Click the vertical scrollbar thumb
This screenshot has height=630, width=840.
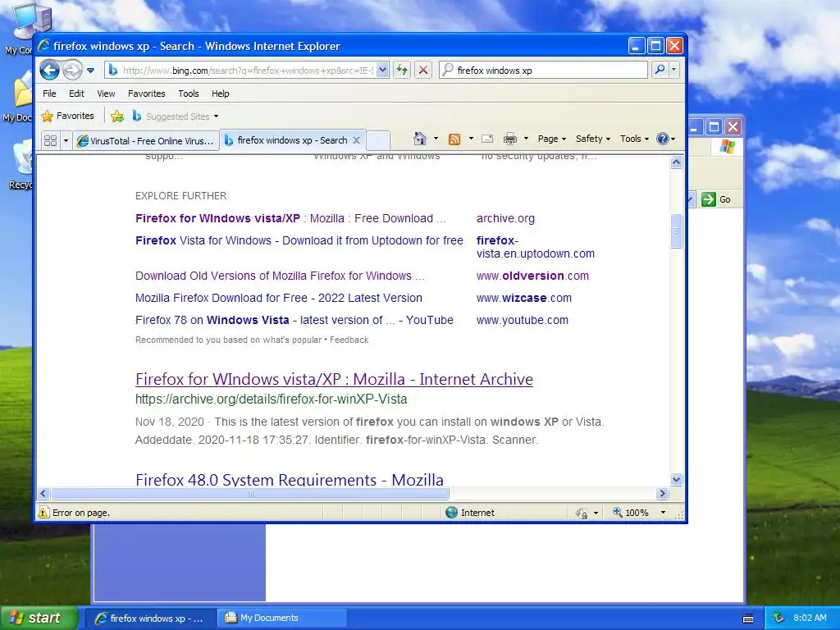click(x=676, y=231)
